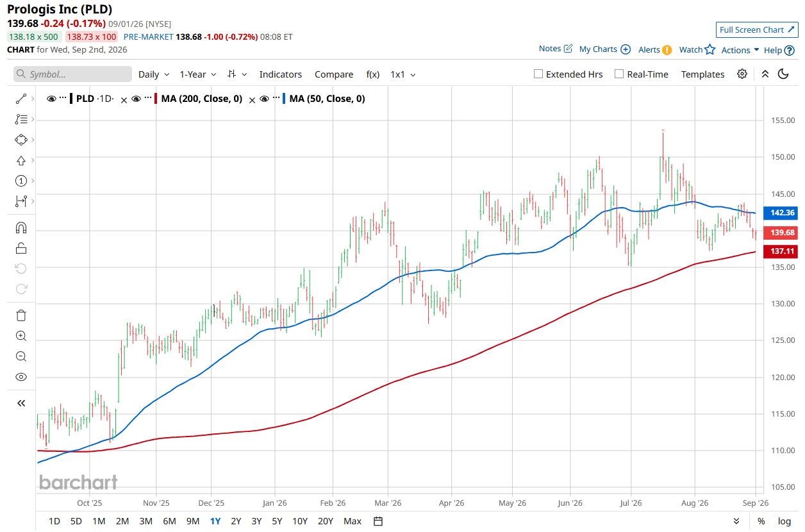Open the Daily frequency dropdown

pos(154,74)
